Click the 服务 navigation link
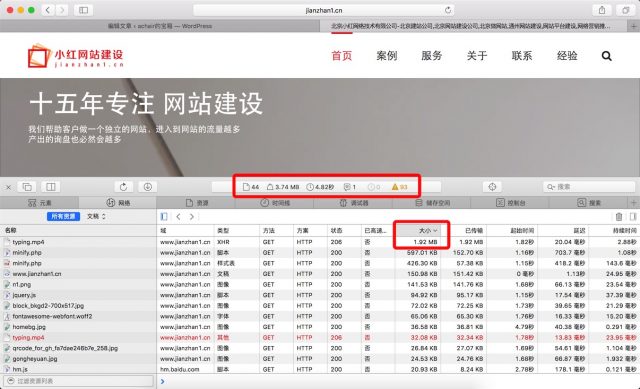Screen dimensions: 640x389 pos(431,56)
